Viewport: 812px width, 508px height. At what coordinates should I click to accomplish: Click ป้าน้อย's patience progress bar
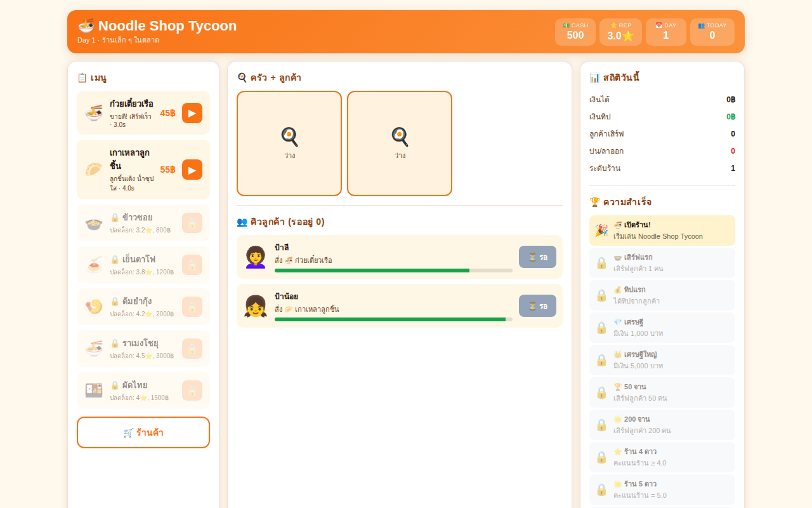pos(393,319)
